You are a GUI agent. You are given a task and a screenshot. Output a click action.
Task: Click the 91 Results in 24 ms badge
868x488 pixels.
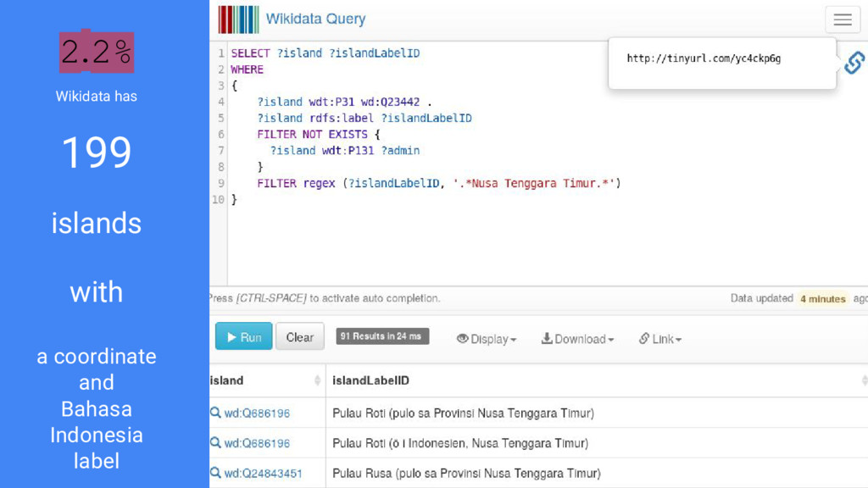pos(382,336)
